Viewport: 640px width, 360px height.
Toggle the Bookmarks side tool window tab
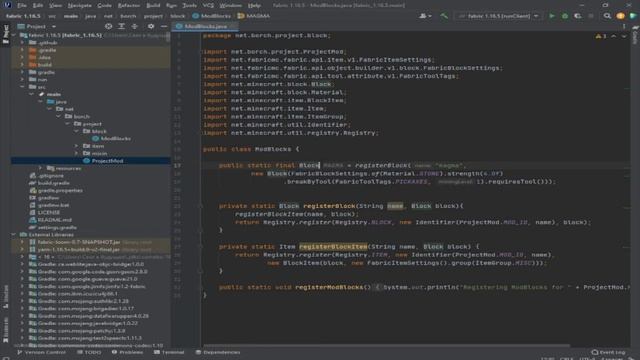(5, 331)
